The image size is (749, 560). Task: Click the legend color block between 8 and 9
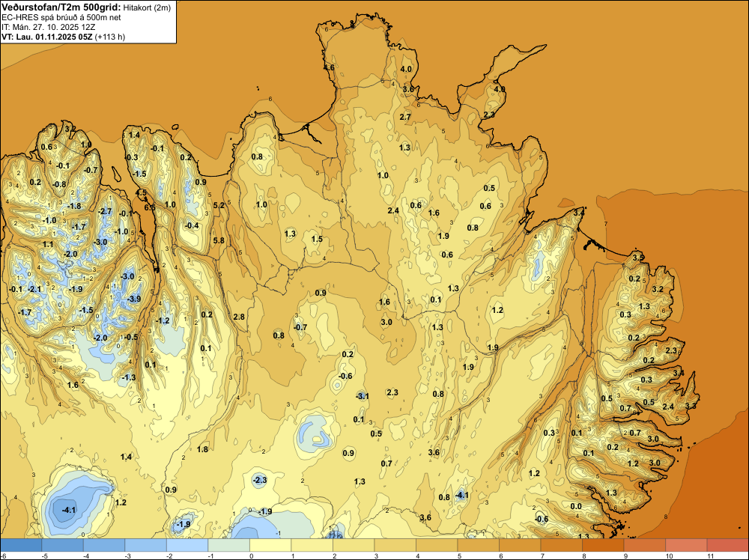click(x=603, y=545)
